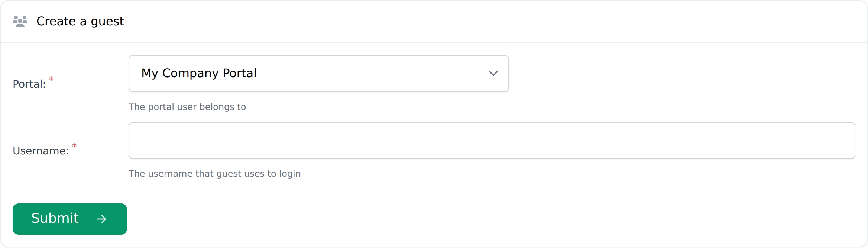Click the guests group icon in header
Image resolution: width=868 pixels, height=248 pixels.
click(20, 22)
